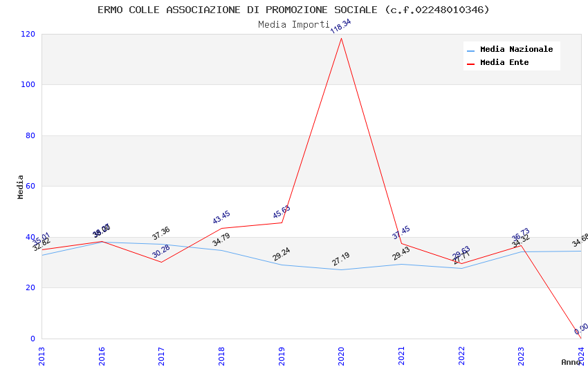Click the 2017 x-axis year label

(x=161, y=357)
